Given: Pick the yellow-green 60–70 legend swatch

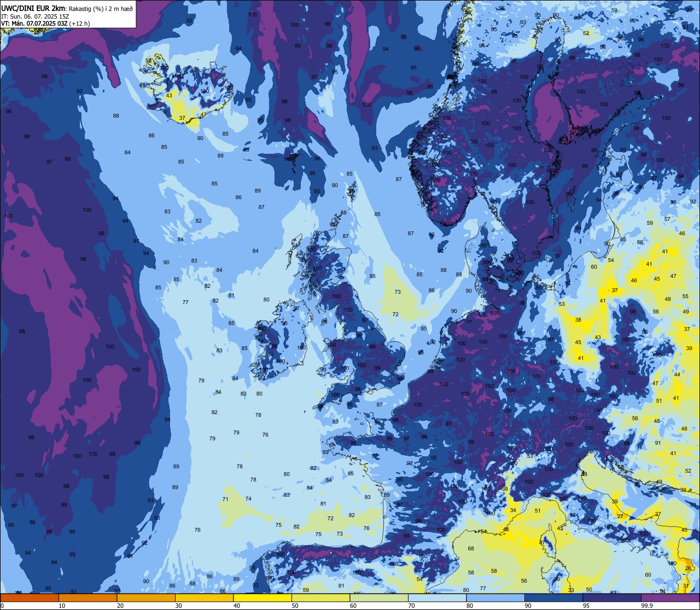Looking at the screenshot, I should (379, 597).
